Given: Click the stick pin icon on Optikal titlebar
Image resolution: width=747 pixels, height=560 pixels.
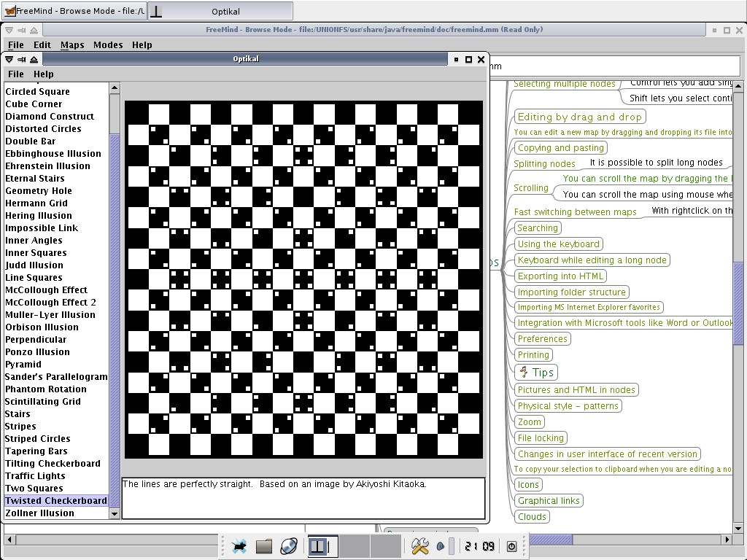Looking at the screenshot, I should pyautogui.click(x=21, y=60).
